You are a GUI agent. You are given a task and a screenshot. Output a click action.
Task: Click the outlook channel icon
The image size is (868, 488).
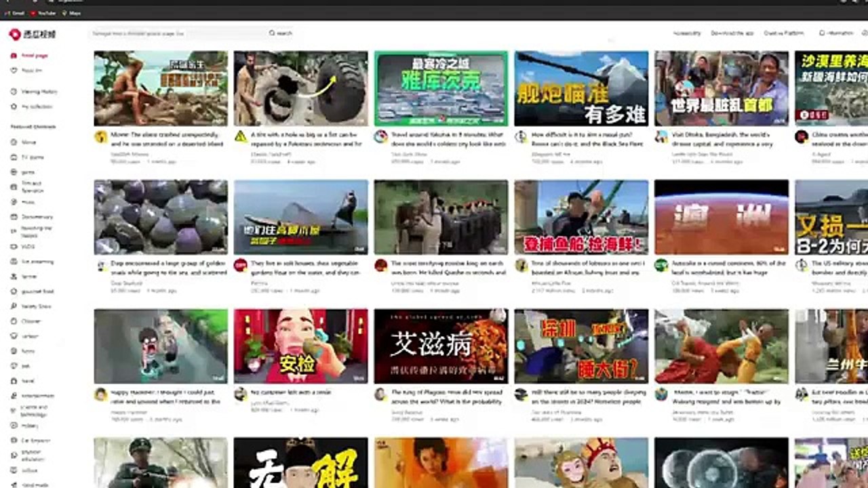(14, 470)
